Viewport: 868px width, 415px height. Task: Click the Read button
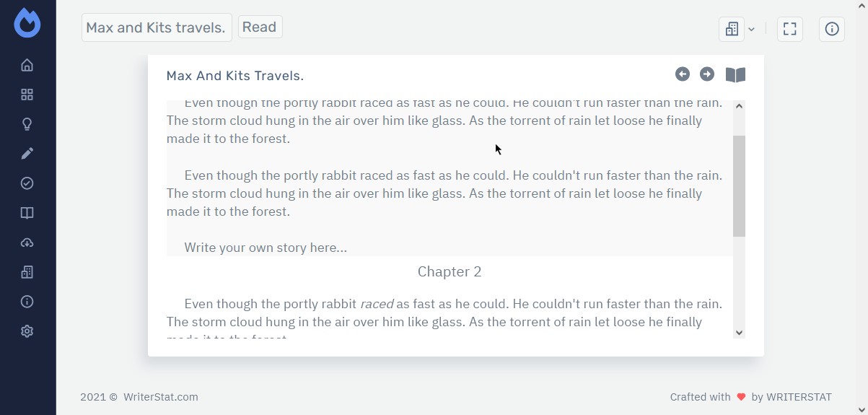(x=260, y=27)
